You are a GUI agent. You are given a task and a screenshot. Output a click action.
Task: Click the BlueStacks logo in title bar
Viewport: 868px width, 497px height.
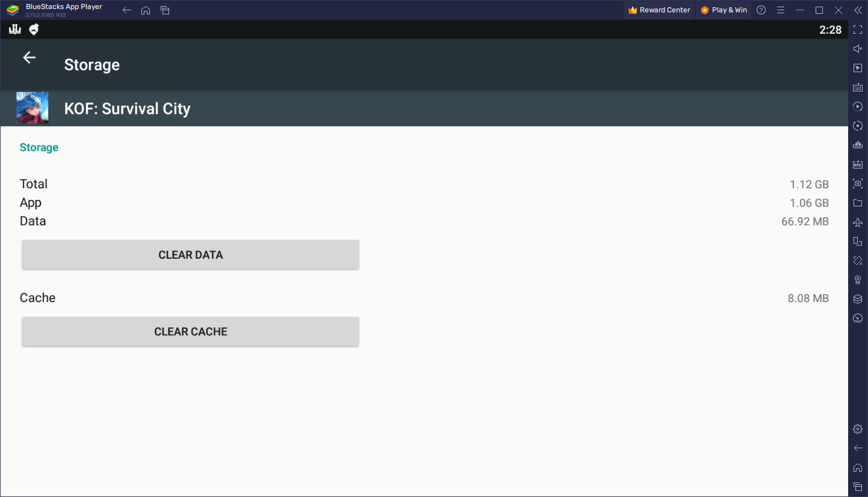pos(13,10)
